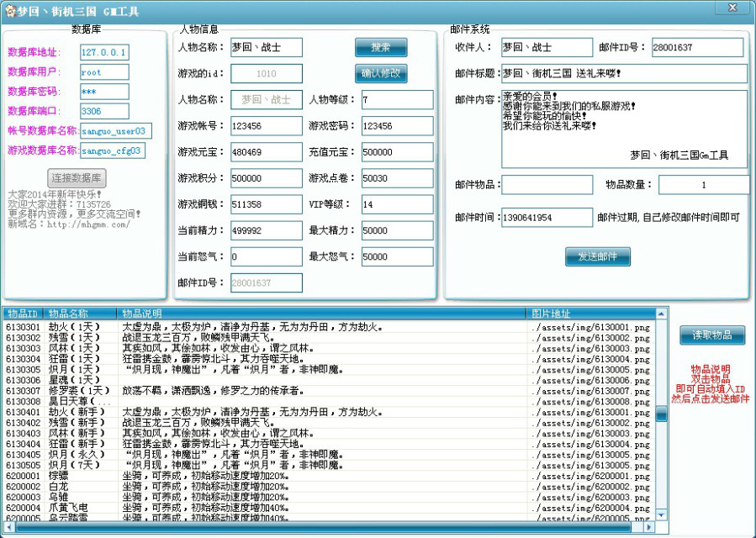
Task: Focus the 当前怒气 field showing 0
Action: pos(267,256)
